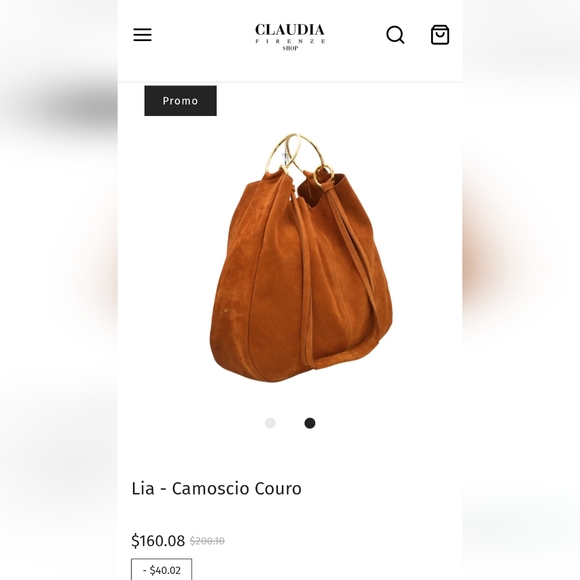The image size is (580, 580).
Task: Click the black Promo badge
Action: click(x=181, y=101)
